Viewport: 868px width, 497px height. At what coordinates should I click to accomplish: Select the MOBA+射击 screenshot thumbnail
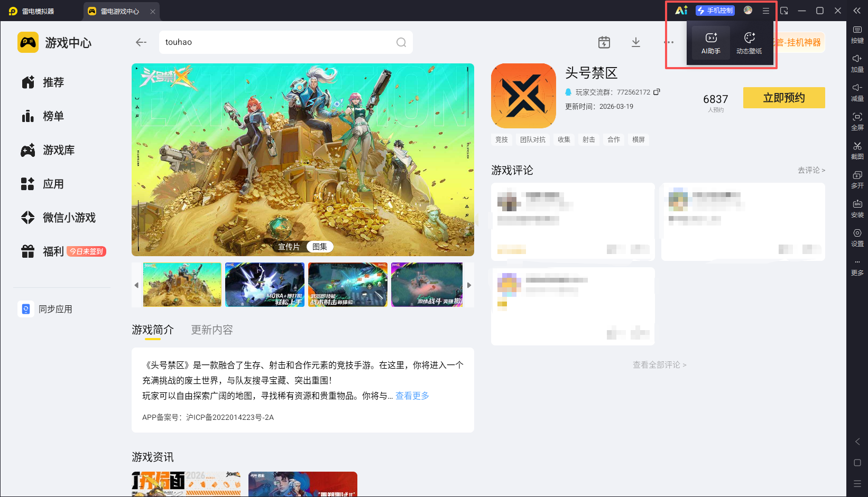tap(265, 285)
